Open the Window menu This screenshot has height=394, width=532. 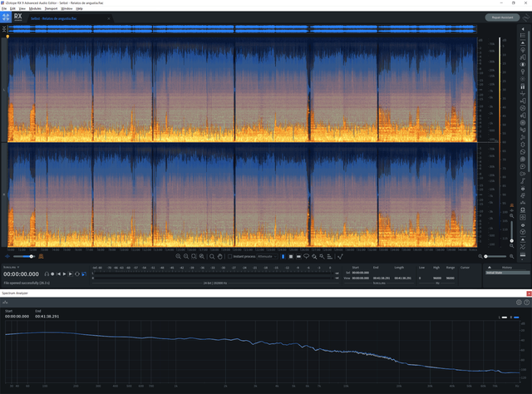pyautogui.click(x=66, y=8)
